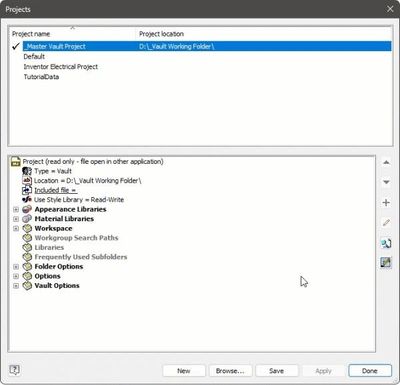Click the edit pencil icon
The height and width of the screenshot is (385, 400).
click(x=386, y=222)
